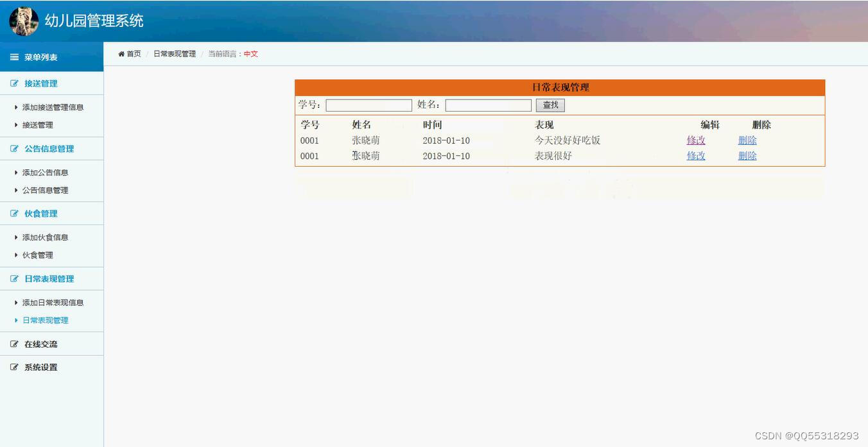
Task: Click the 表现很好 cell
Action: tap(553, 156)
